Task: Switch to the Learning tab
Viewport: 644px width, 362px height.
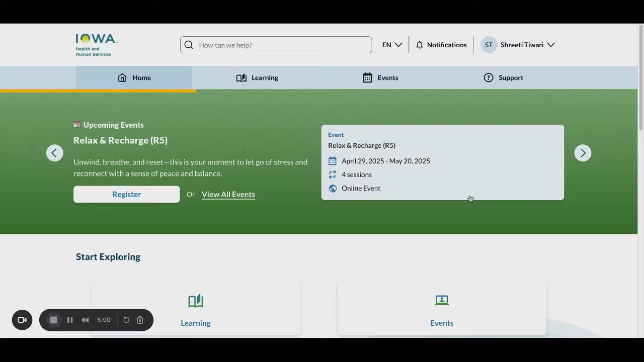Action: 257,77
